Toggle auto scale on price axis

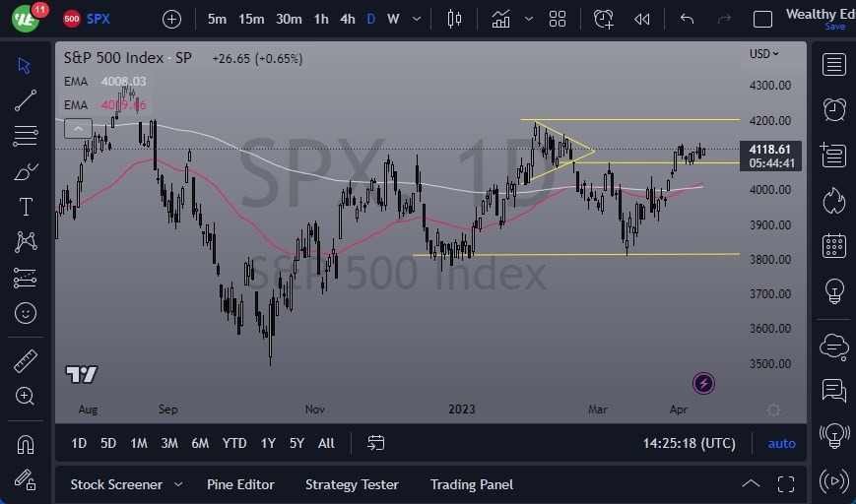point(781,444)
